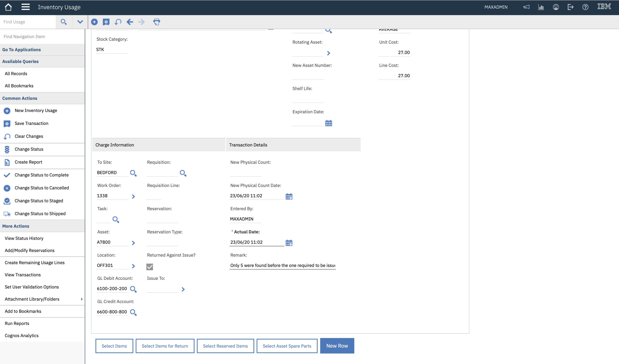Image resolution: width=619 pixels, height=364 pixels.
Task: Open the Reports bar chart icon
Action: point(541,7)
